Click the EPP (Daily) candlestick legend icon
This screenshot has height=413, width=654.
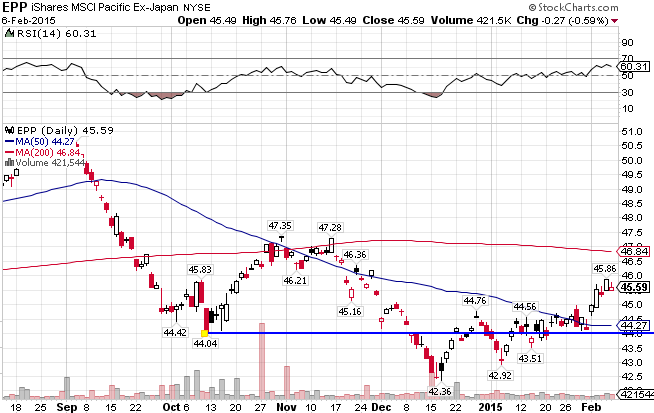(x=10, y=130)
